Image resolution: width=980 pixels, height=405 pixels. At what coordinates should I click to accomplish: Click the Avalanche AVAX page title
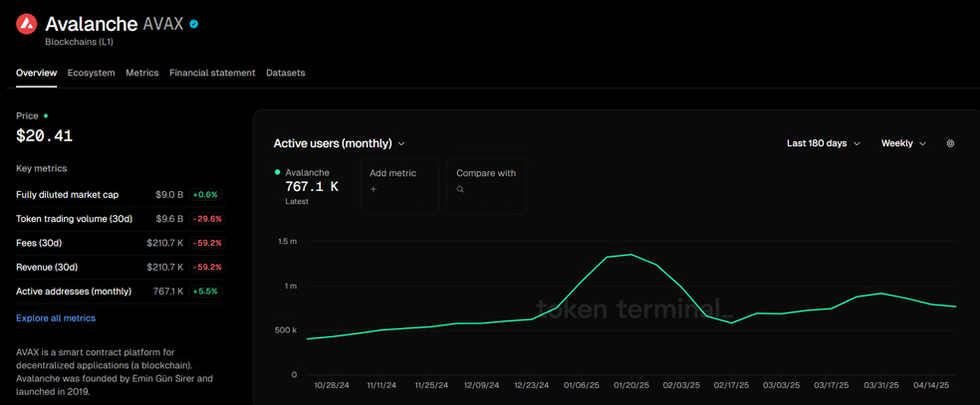tap(115, 24)
